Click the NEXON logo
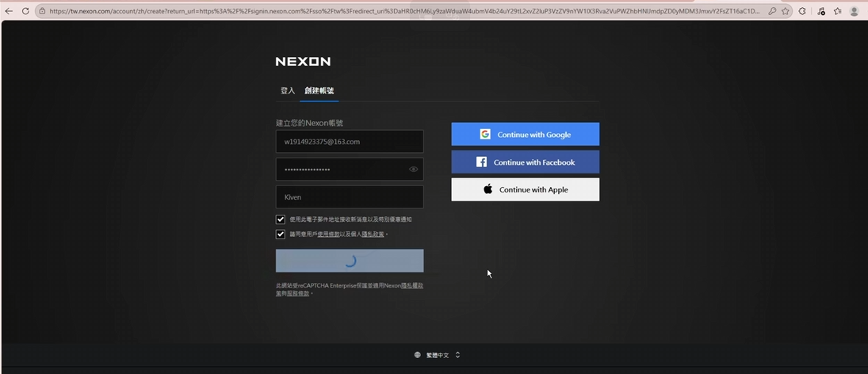The width and height of the screenshot is (868, 374). pyautogui.click(x=303, y=62)
